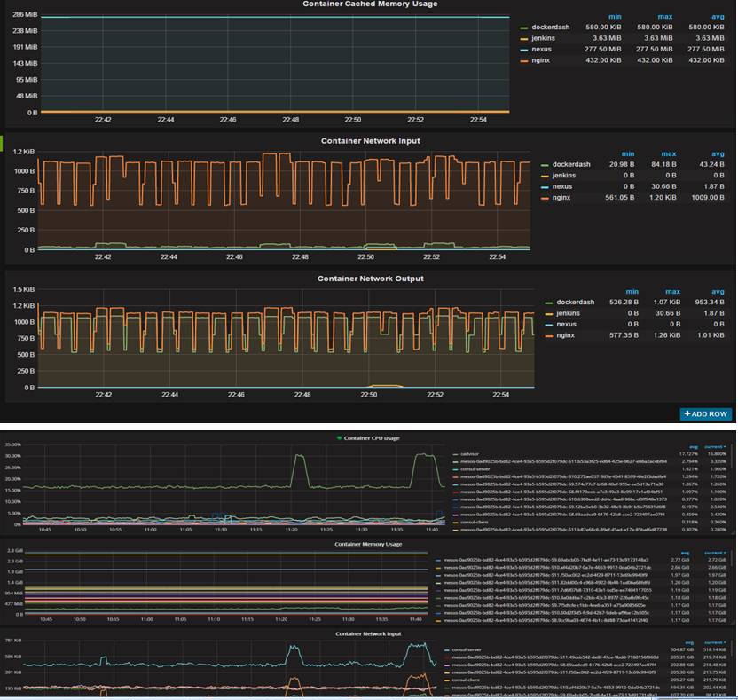
Task: Toggle nexus series in Network Output legend
Action: tap(566, 325)
